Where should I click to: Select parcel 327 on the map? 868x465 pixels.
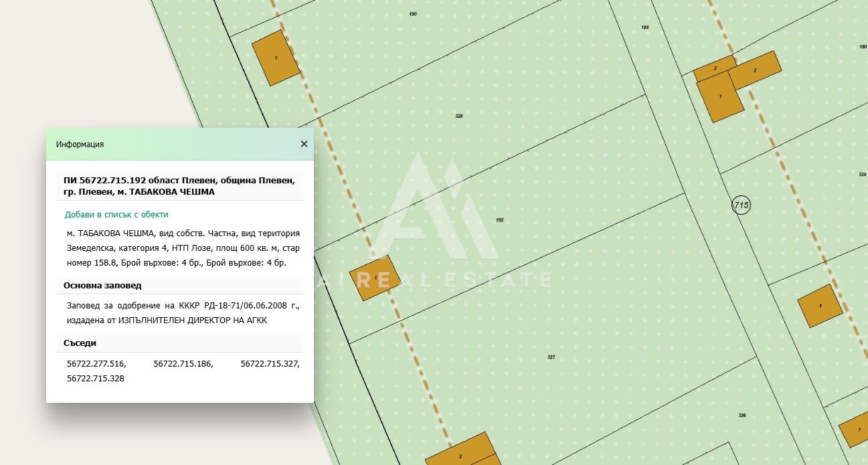(x=551, y=357)
